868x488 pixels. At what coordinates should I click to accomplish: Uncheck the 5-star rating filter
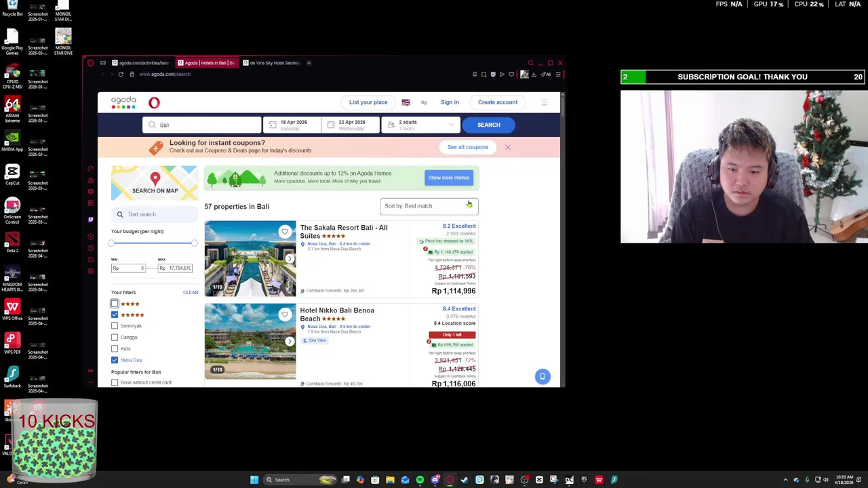(115, 314)
